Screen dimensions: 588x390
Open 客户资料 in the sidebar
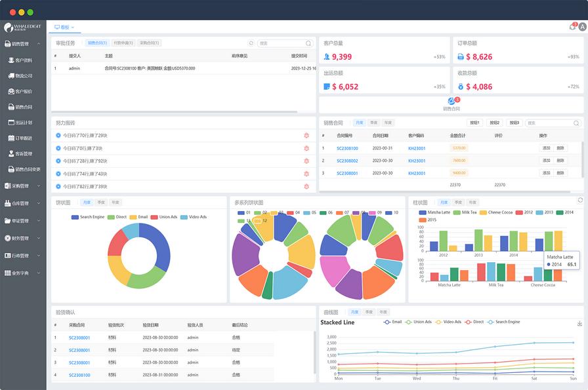[x=20, y=60]
